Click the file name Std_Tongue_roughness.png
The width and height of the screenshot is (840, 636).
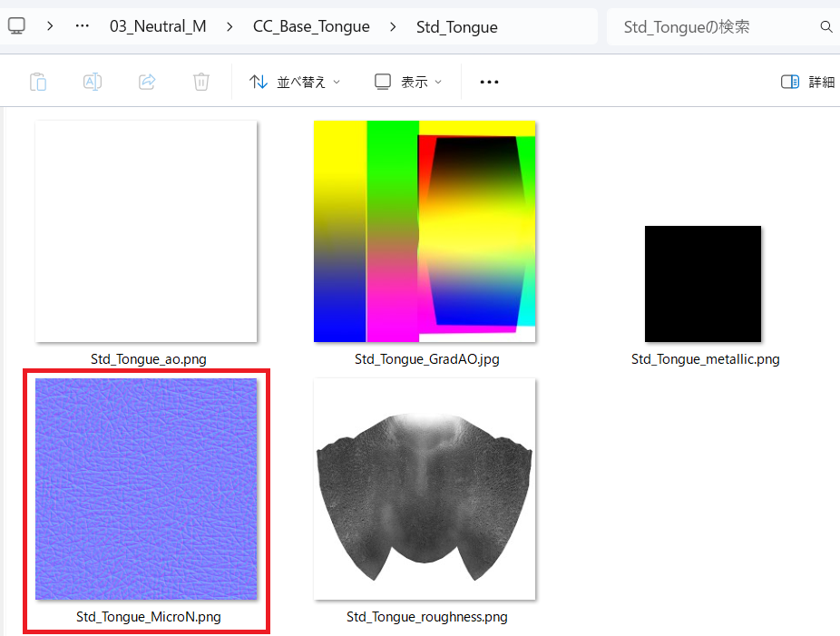click(427, 617)
